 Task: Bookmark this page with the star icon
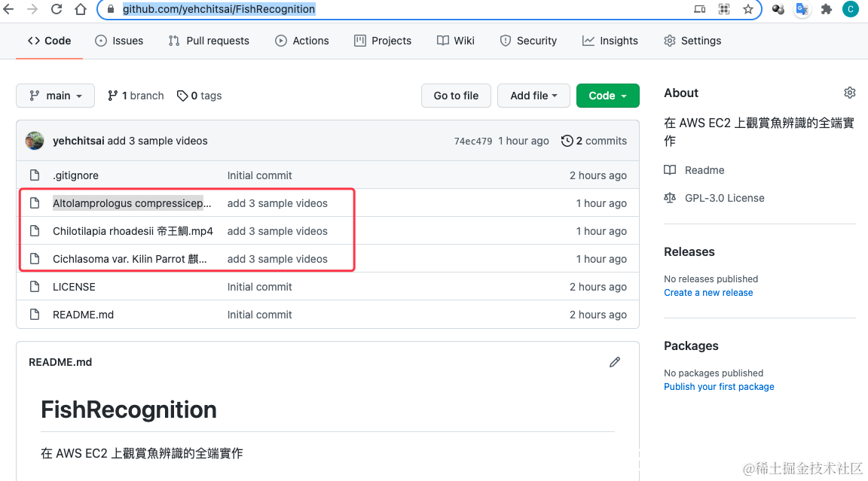point(748,9)
